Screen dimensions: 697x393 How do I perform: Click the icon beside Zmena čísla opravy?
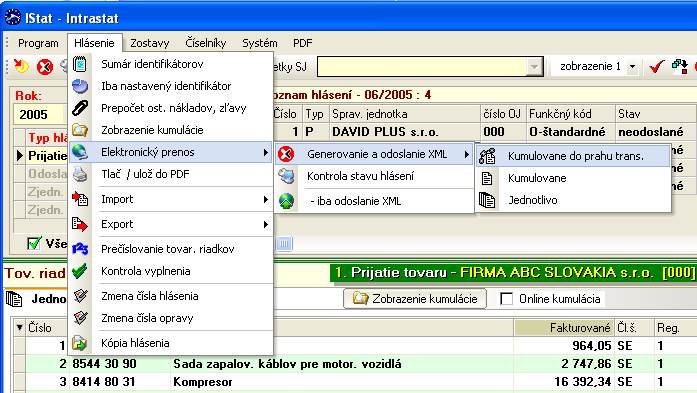tap(80, 318)
